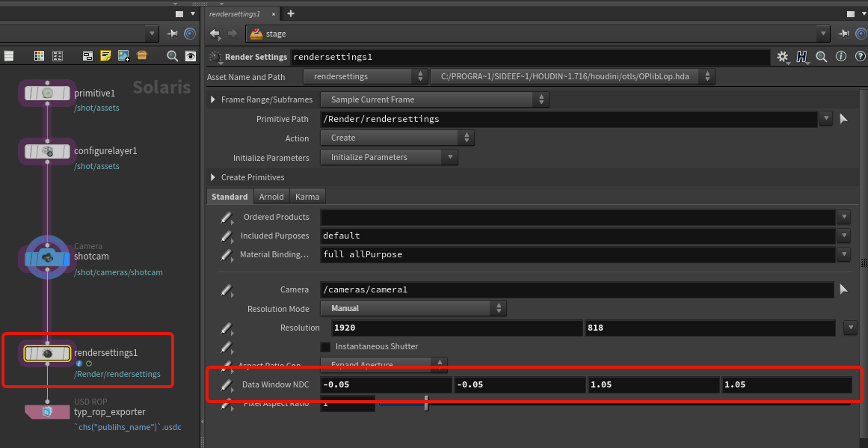Open the color palette icon in network toolbar

[x=39, y=56]
